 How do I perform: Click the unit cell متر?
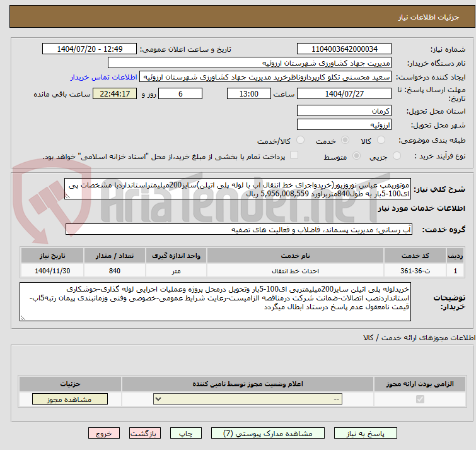176,271
